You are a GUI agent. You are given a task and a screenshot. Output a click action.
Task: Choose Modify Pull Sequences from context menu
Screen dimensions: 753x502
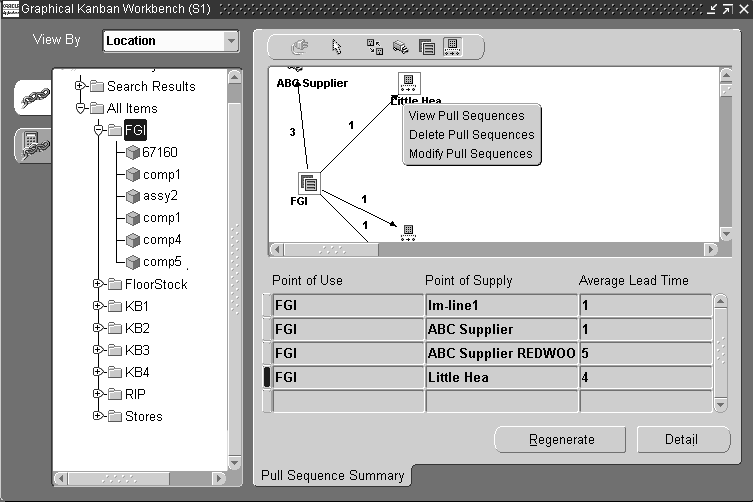coord(471,154)
